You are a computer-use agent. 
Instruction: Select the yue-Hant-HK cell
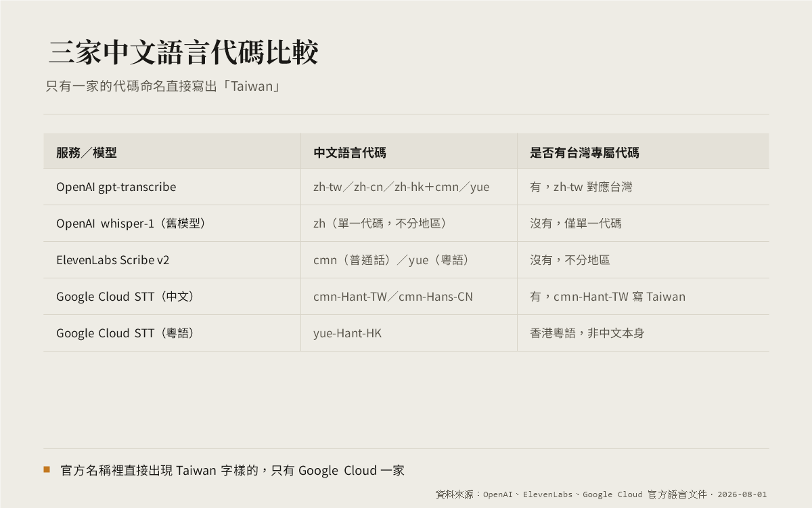click(x=409, y=333)
